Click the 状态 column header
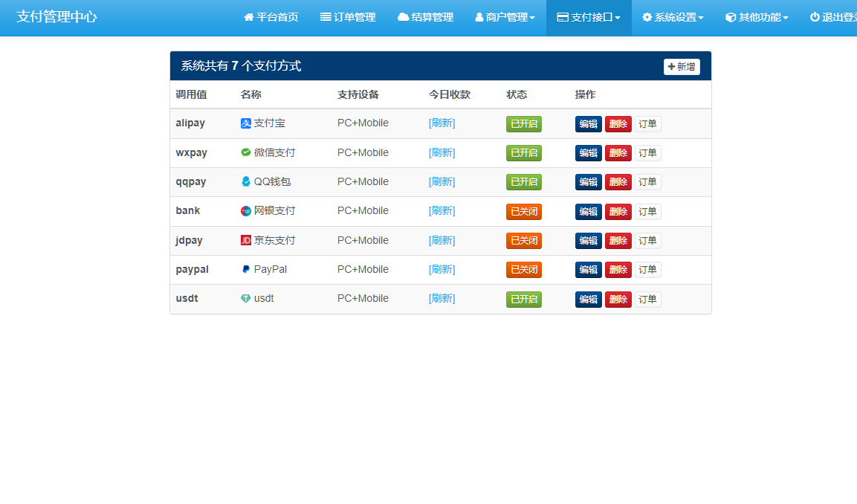 [x=517, y=94]
